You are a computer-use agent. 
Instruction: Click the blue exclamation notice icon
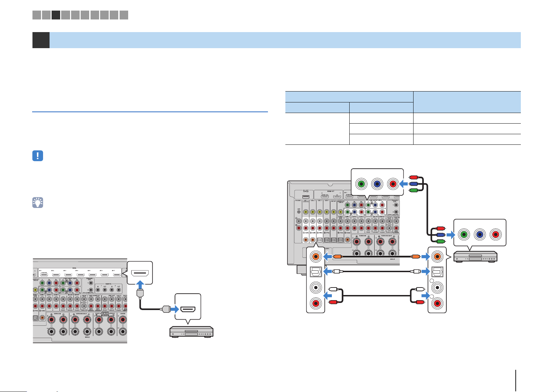(38, 156)
